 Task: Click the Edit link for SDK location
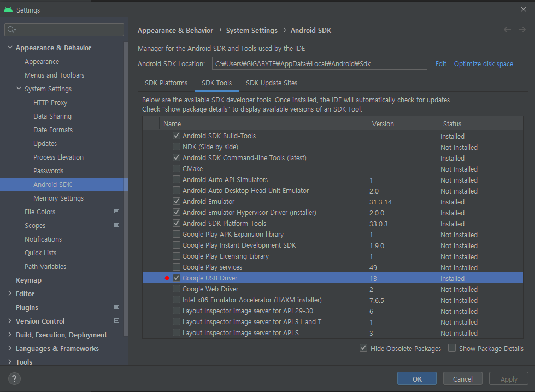(441, 63)
